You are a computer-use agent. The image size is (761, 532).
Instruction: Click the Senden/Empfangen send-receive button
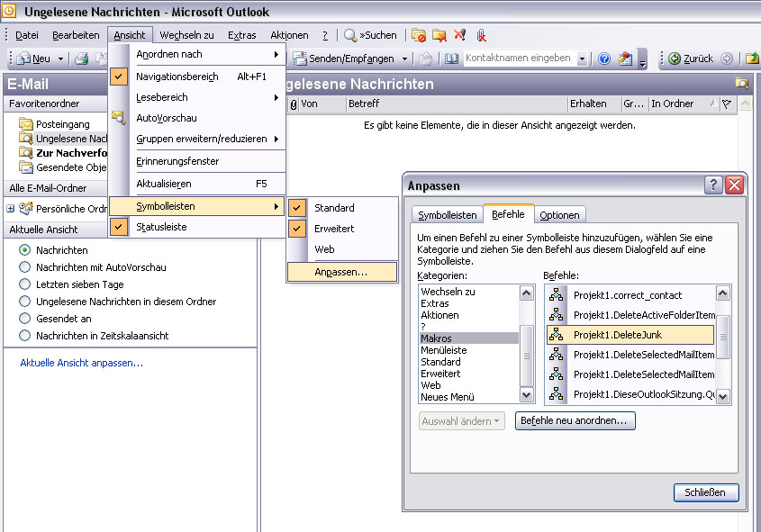tap(345, 59)
